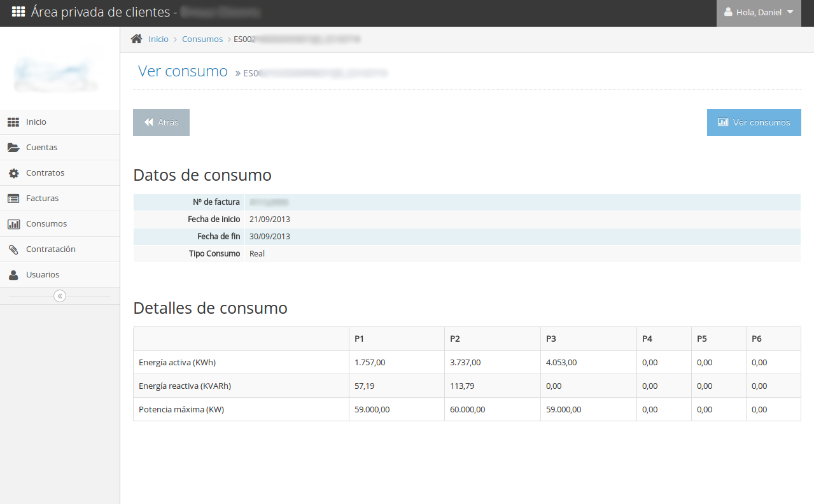Open Facturas using the invoice icon

click(x=13, y=198)
